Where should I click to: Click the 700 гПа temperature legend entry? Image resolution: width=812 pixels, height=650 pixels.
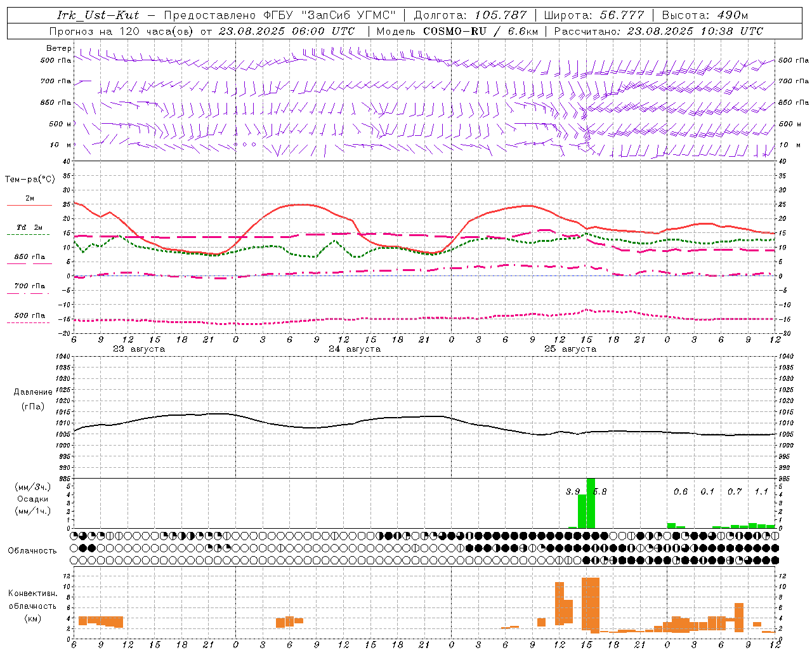[x=29, y=286]
